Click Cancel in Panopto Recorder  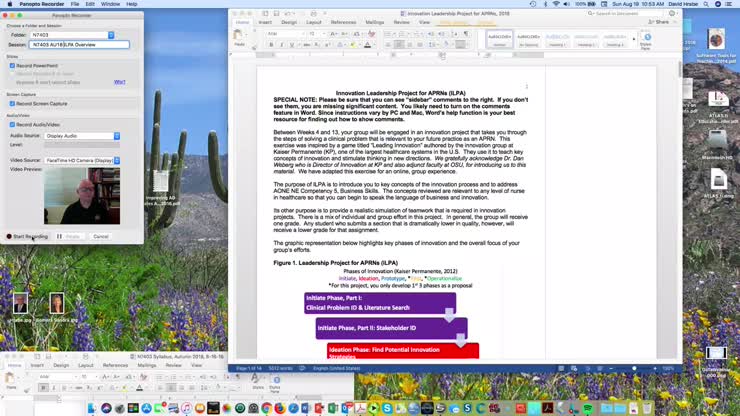coord(100,236)
